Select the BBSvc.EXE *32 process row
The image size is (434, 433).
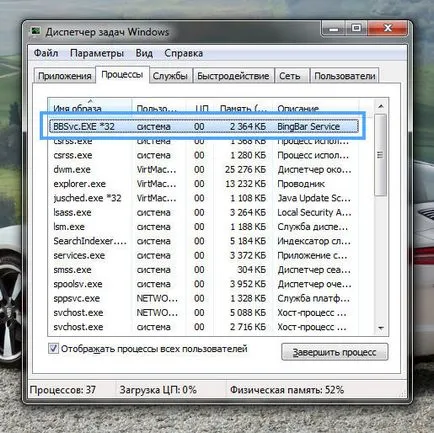204,126
